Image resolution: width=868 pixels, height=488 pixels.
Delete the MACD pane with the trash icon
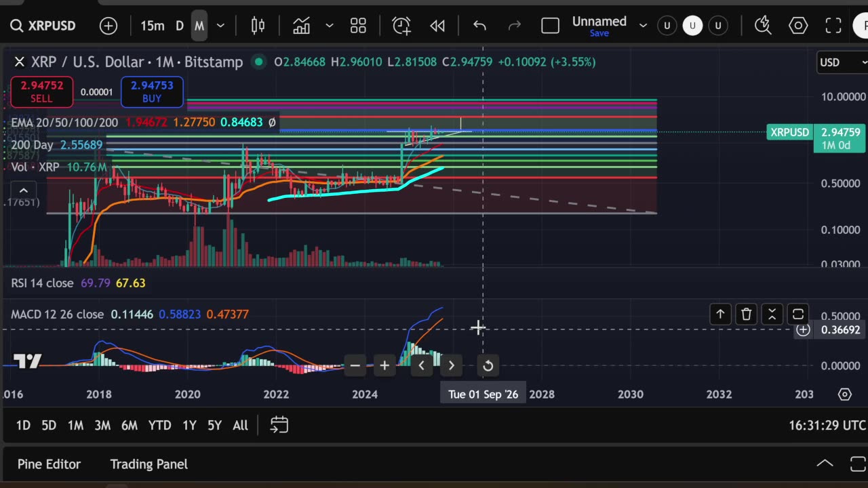pyautogui.click(x=746, y=314)
